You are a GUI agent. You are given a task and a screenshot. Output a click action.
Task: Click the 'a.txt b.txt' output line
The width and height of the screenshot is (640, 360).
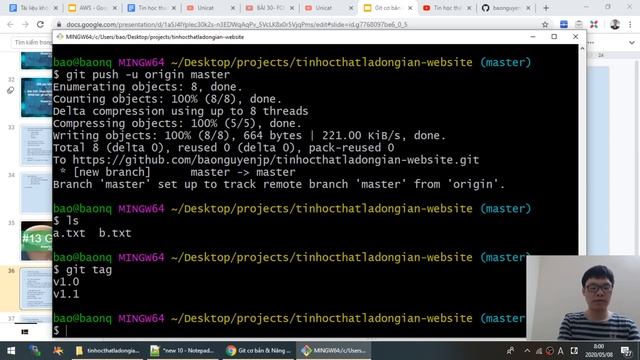point(92,233)
